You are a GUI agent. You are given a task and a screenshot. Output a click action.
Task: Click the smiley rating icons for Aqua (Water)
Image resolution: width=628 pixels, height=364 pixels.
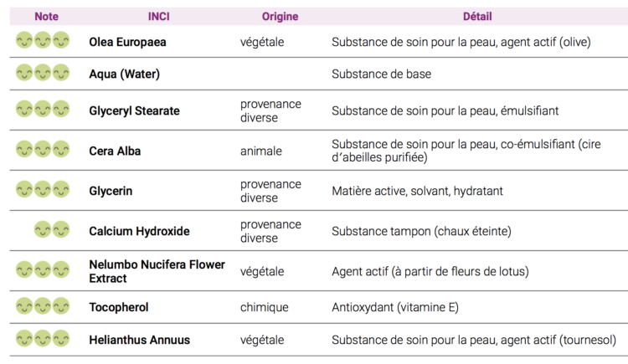tap(43, 73)
